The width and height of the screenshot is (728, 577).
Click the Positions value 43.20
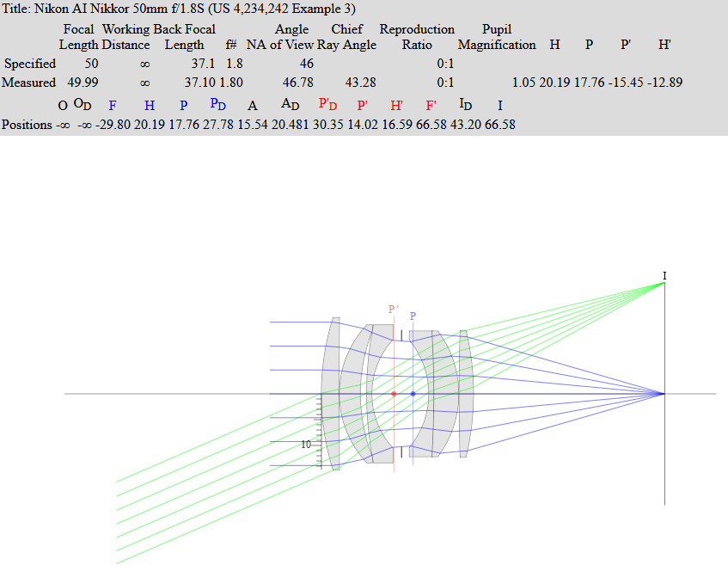[466, 125]
